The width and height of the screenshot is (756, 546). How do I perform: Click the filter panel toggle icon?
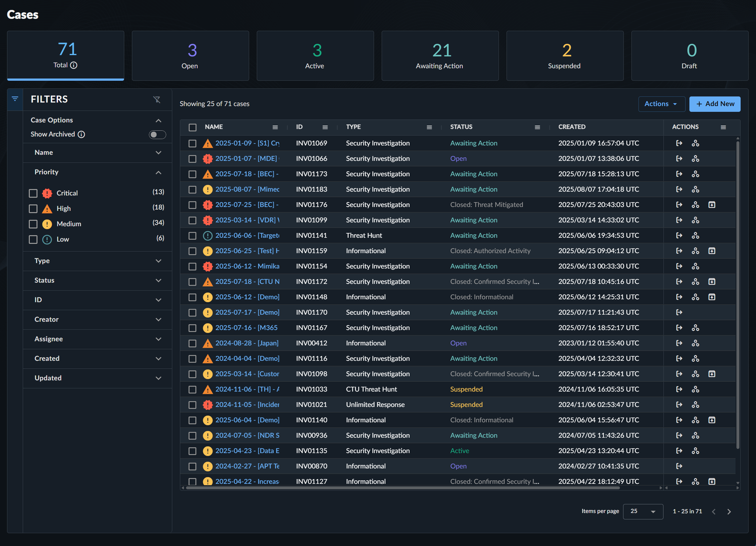[15, 99]
